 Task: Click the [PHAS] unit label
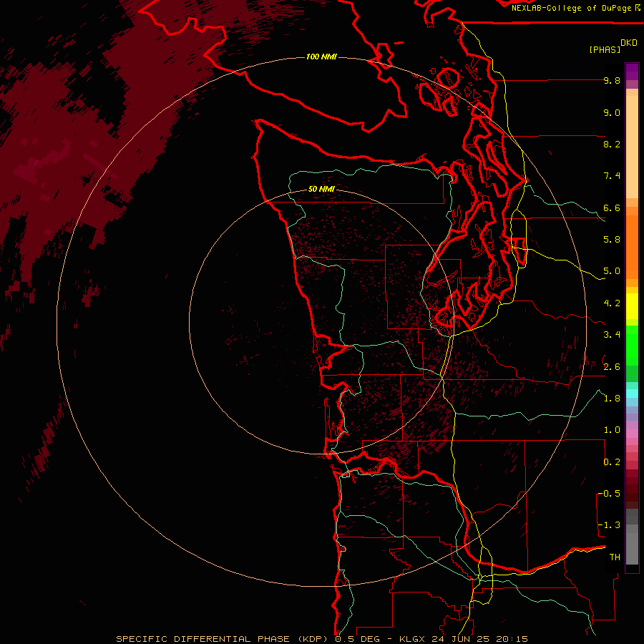pos(605,49)
